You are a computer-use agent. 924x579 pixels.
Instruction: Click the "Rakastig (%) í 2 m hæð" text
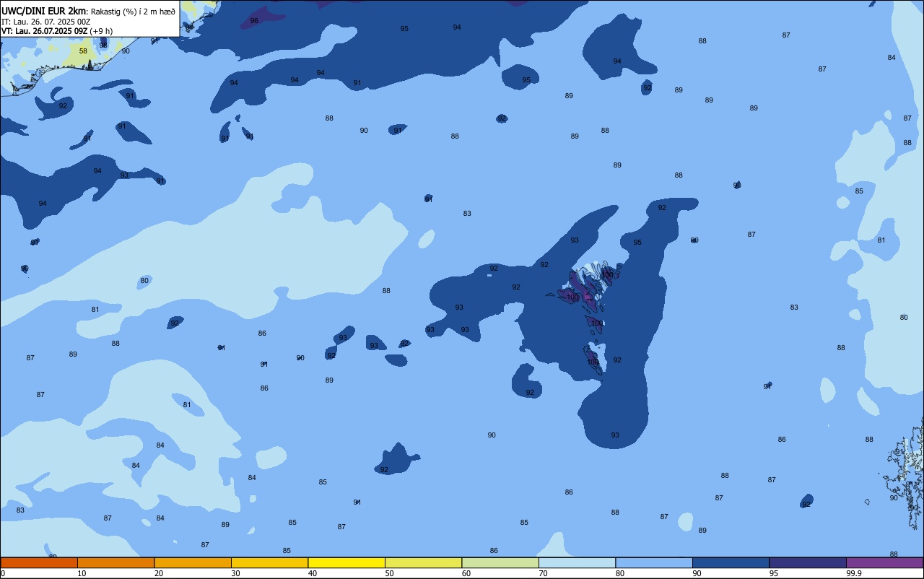point(132,11)
